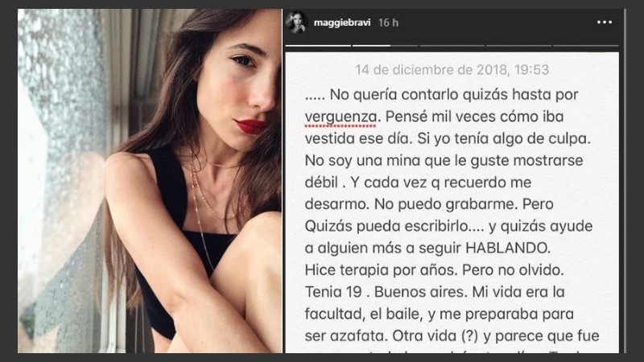Open the woman's portrait photo on left

tap(150, 181)
